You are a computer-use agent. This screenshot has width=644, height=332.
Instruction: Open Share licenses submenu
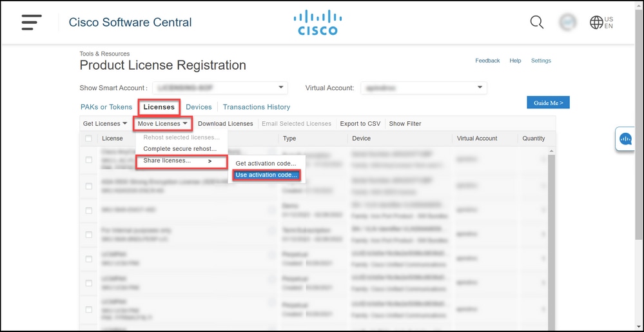point(181,161)
